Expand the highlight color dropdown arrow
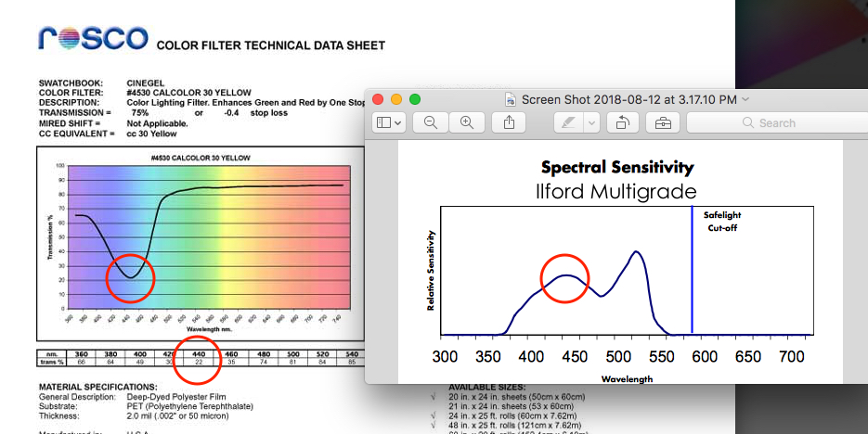The image size is (868, 434). (590, 122)
